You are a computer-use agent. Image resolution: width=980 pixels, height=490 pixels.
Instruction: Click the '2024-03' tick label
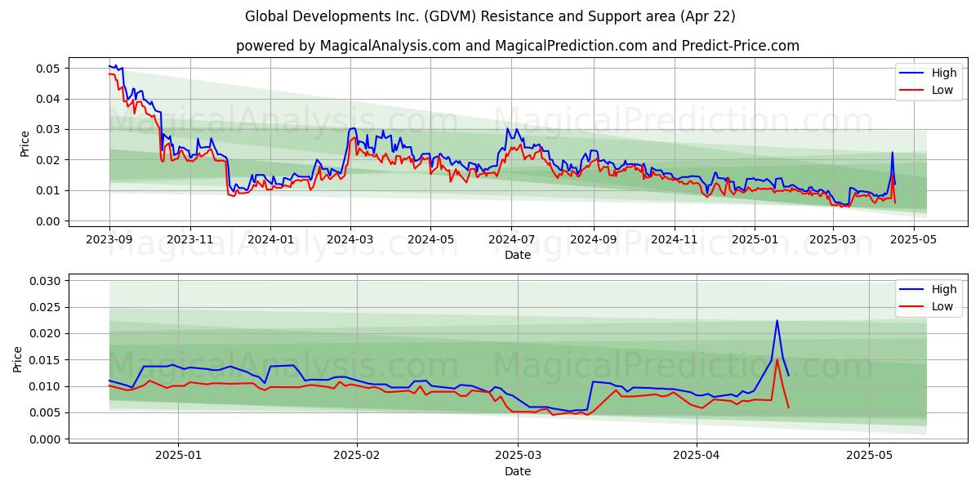pos(350,239)
